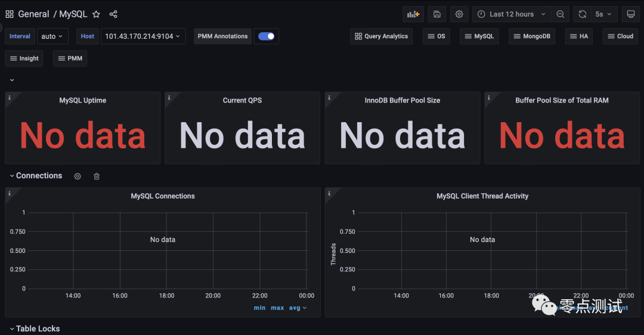Sort MySQL Connections legend by min
The image size is (644, 335).
[x=259, y=308]
